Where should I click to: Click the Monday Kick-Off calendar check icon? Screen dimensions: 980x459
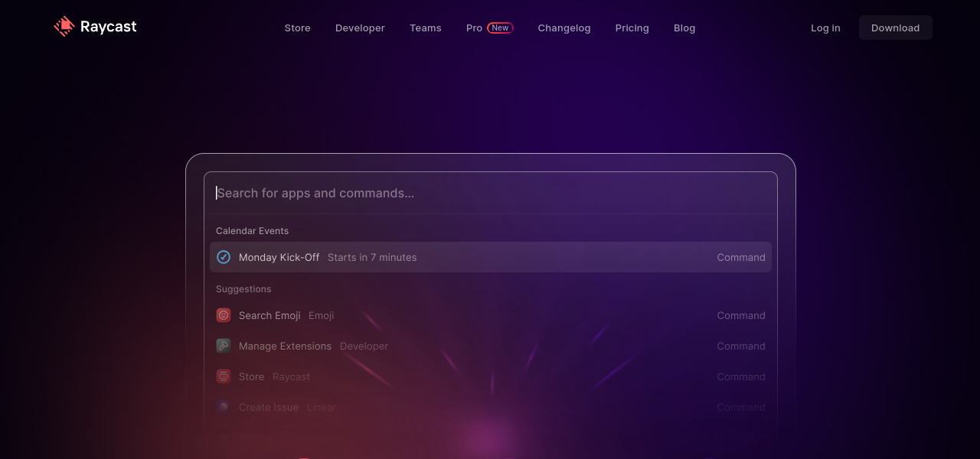224,257
